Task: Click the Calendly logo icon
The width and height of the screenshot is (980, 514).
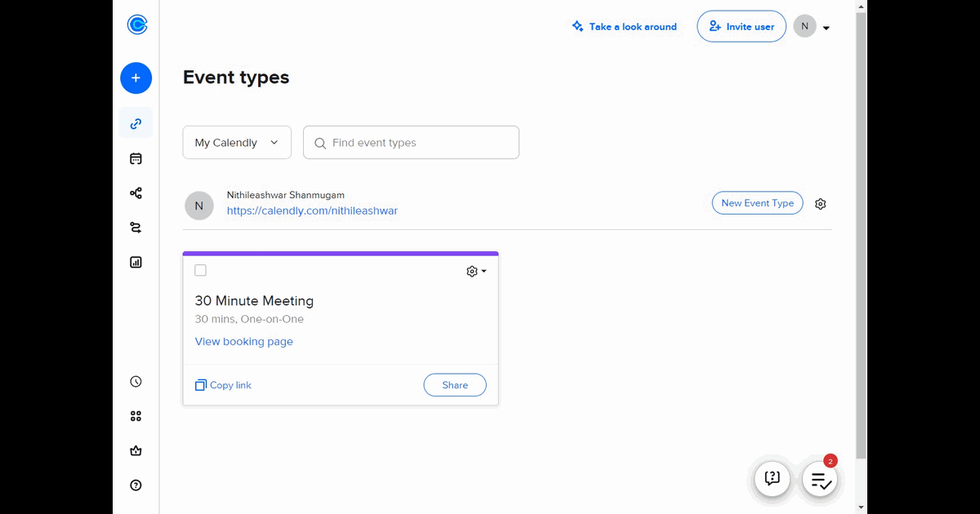Action: [x=136, y=25]
